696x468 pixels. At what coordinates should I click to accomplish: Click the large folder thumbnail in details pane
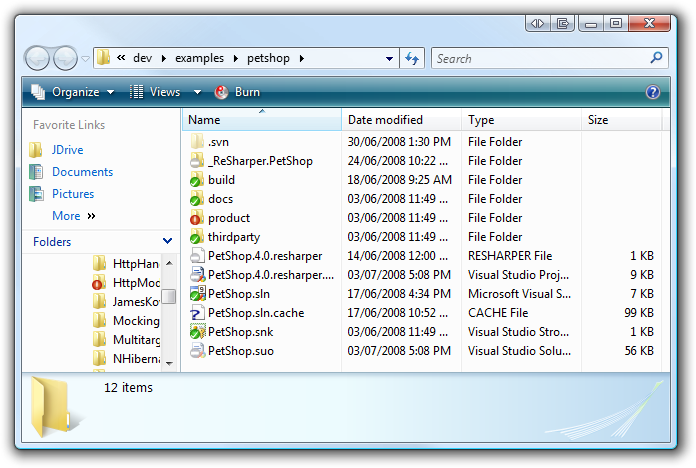(52, 406)
